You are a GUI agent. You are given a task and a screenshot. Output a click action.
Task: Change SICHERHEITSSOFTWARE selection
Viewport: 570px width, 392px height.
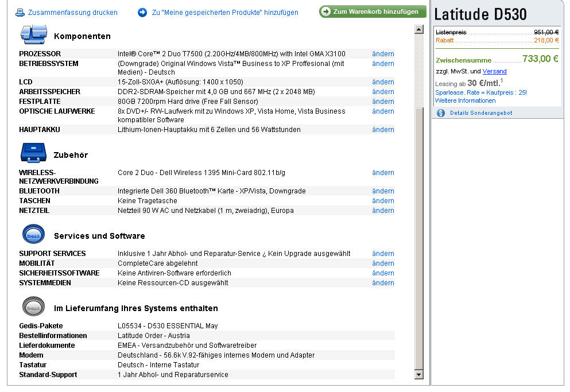tap(383, 273)
